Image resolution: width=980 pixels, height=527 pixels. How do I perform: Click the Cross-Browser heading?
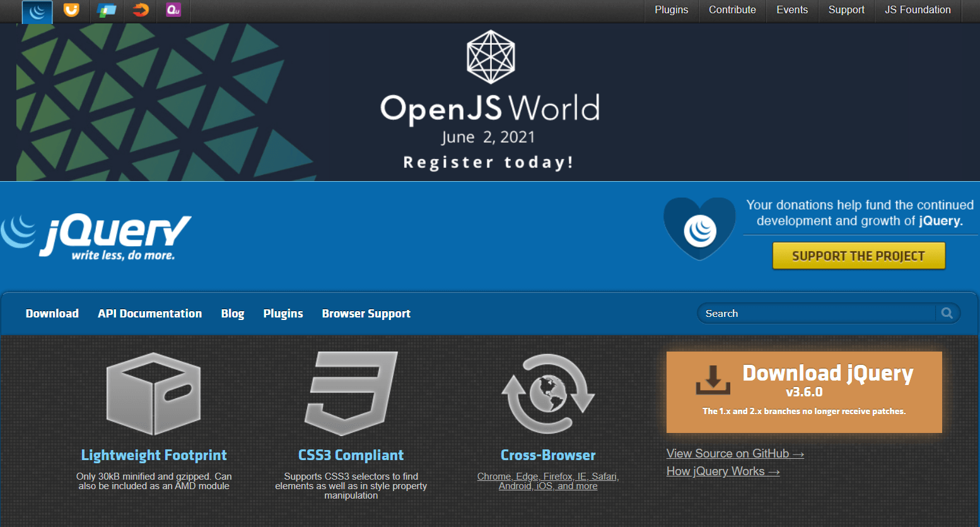[x=548, y=455]
